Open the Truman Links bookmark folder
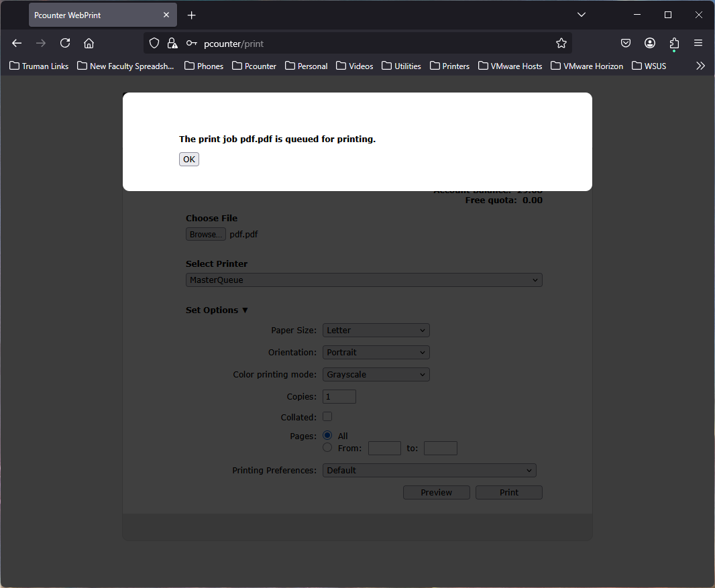This screenshot has width=715, height=588. coord(39,66)
